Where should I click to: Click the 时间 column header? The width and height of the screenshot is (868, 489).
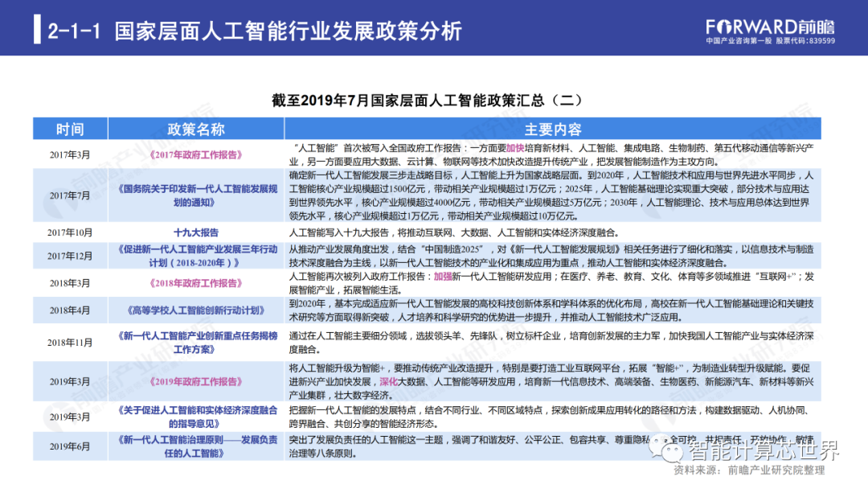(x=70, y=129)
